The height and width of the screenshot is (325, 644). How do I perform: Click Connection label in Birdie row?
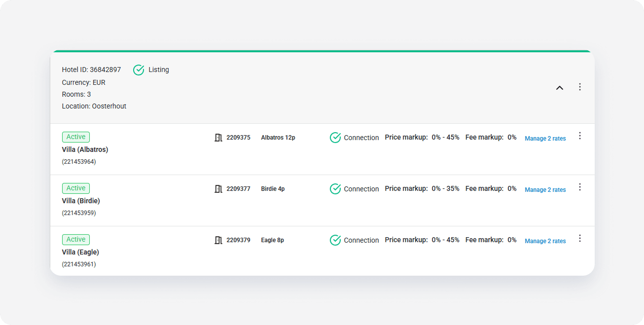(361, 189)
